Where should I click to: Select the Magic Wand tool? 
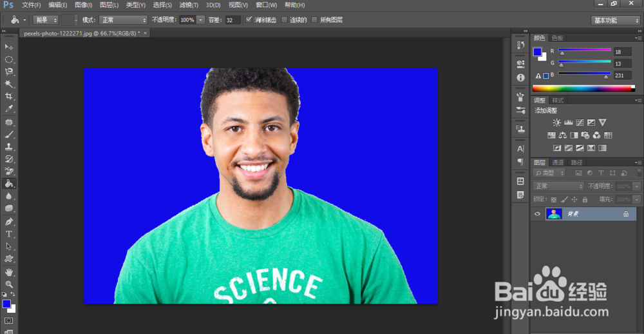pyautogui.click(x=8, y=84)
